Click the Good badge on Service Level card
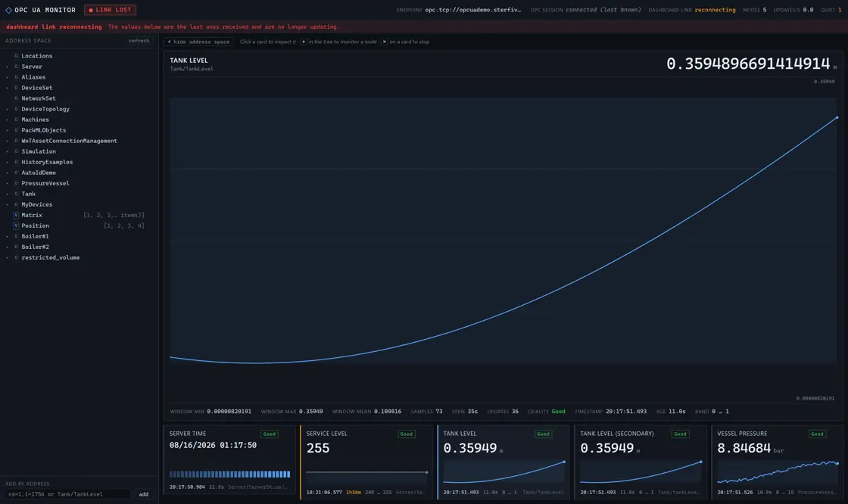848x504 pixels. (x=406, y=434)
